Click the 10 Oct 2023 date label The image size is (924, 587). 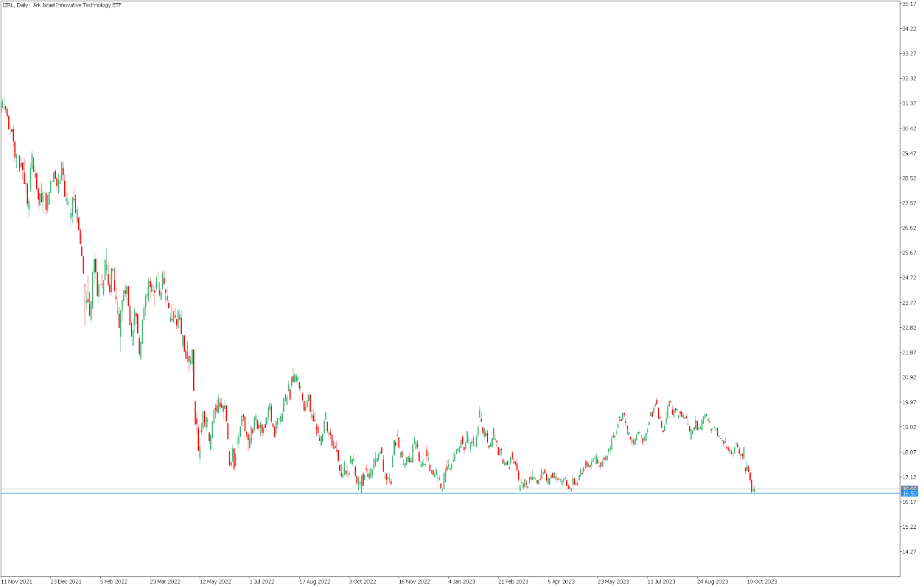tap(762, 582)
